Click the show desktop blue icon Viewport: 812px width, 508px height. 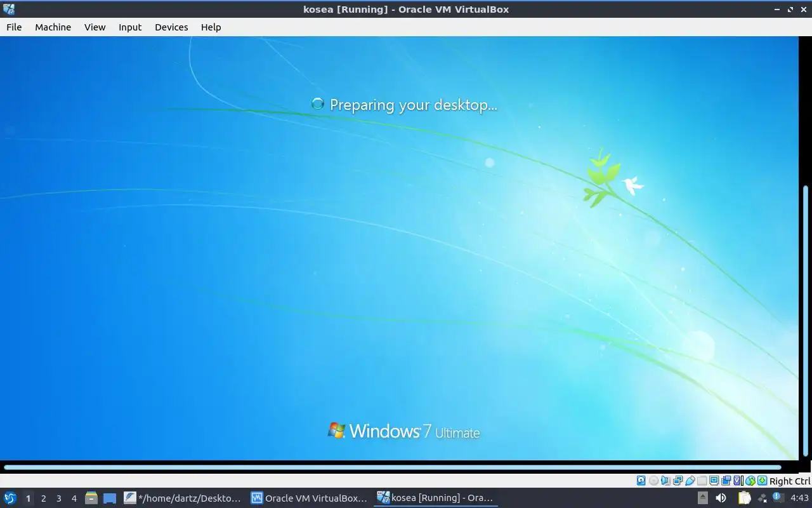click(110, 498)
